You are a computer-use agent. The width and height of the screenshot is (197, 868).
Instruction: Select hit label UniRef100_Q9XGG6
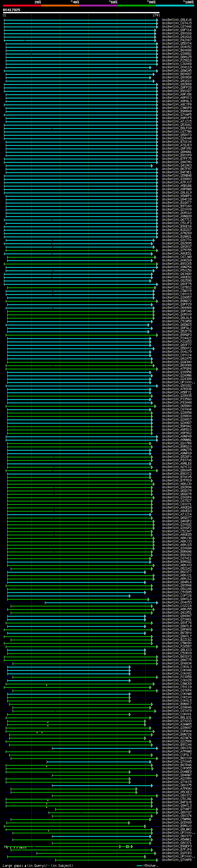coord(177,33)
